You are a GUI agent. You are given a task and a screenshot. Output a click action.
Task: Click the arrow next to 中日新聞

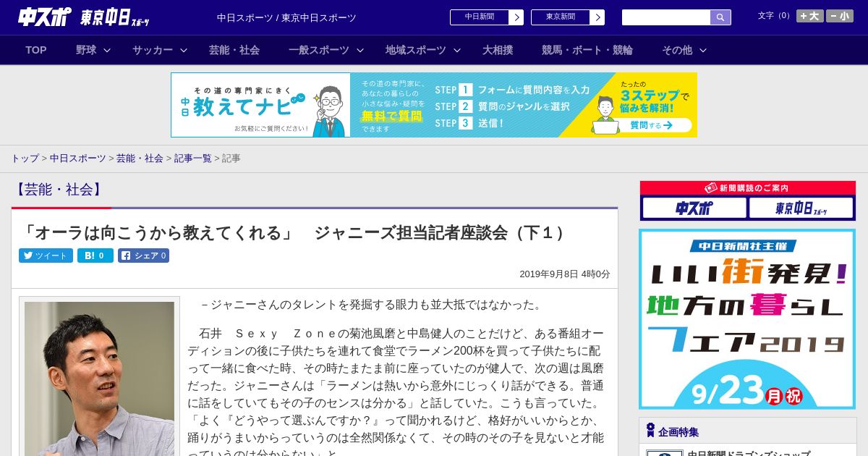click(x=516, y=17)
